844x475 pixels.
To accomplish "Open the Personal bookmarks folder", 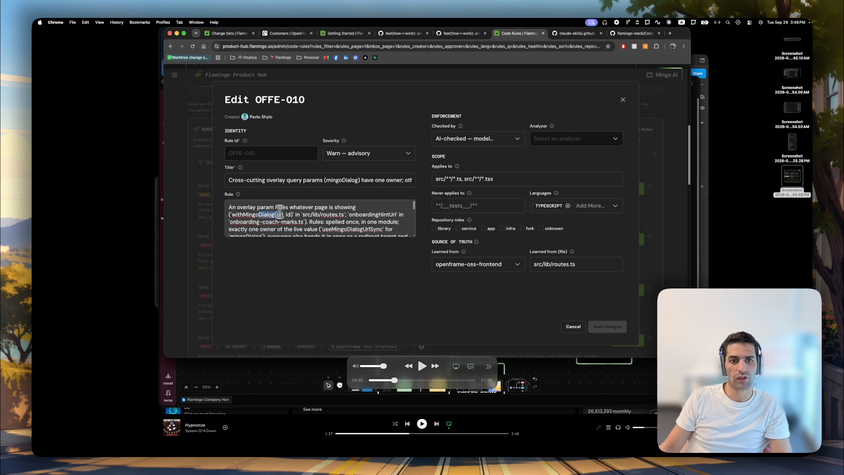I will click(x=308, y=58).
